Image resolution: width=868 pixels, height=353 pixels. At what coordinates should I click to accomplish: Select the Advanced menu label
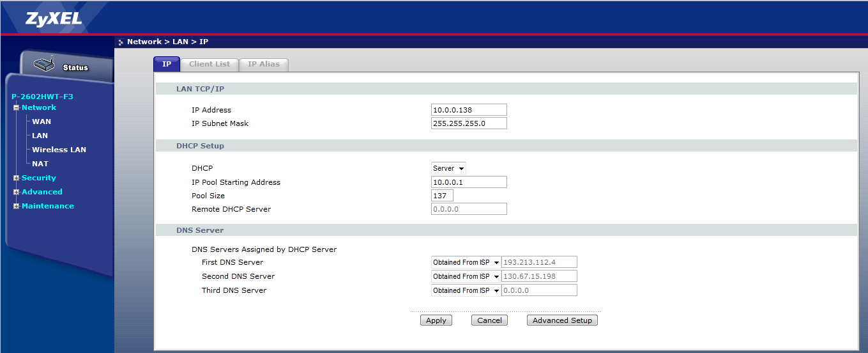coord(42,192)
